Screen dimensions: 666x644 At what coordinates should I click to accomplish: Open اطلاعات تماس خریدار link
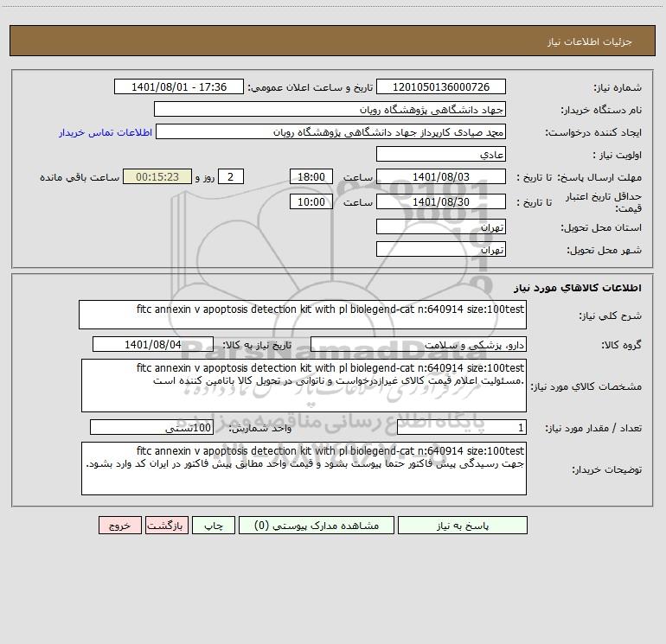[106, 132]
